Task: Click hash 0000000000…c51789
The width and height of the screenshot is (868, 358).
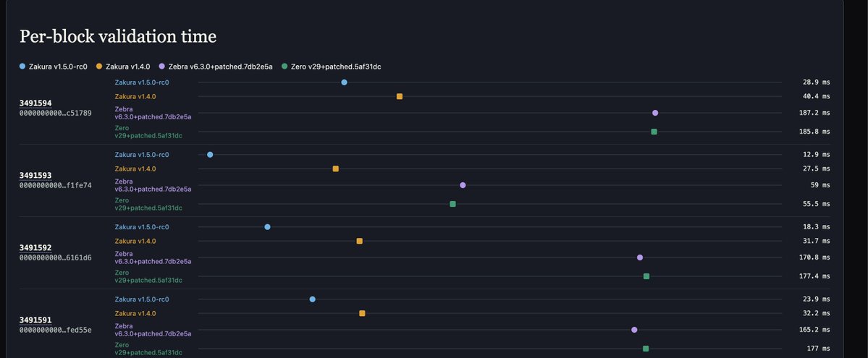Action: coord(55,113)
